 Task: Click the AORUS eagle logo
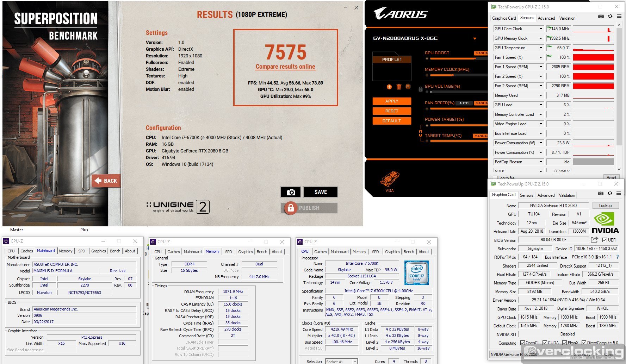coord(401,14)
